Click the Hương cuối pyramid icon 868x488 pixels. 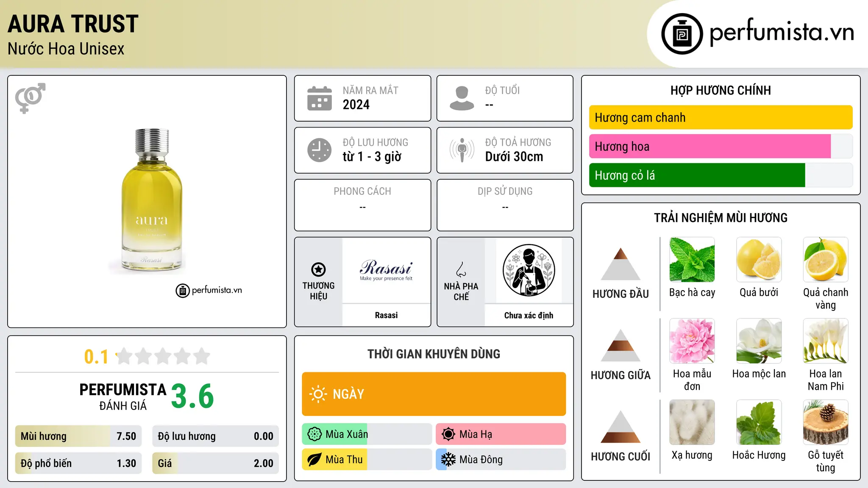[620, 427]
